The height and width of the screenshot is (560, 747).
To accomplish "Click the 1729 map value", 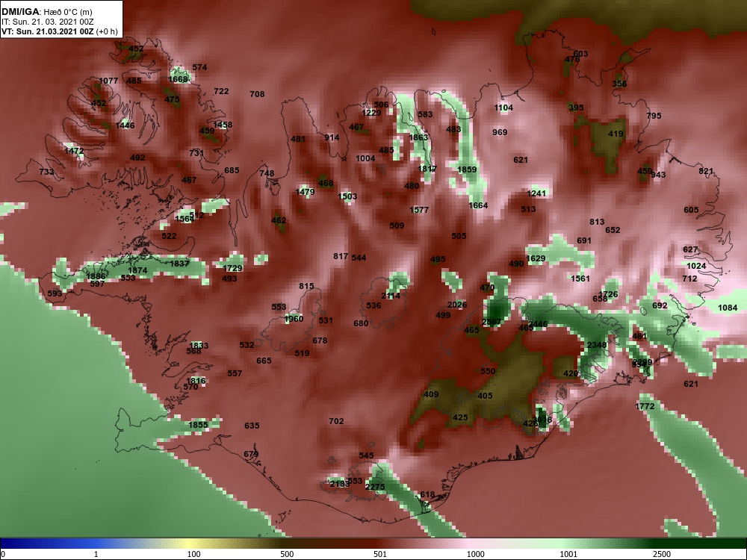I will [x=232, y=269].
